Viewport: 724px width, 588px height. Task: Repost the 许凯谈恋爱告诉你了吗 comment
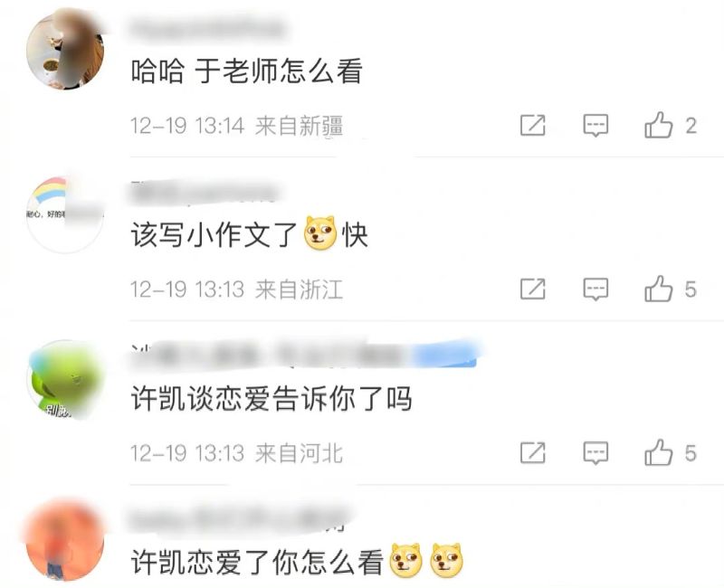point(533,452)
